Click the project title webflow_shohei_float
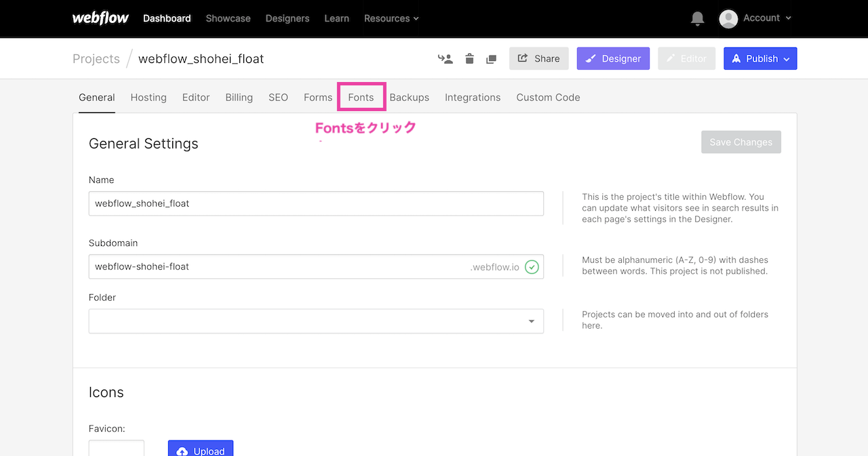This screenshot has width=868, height=456. click(x=201, y=59)
